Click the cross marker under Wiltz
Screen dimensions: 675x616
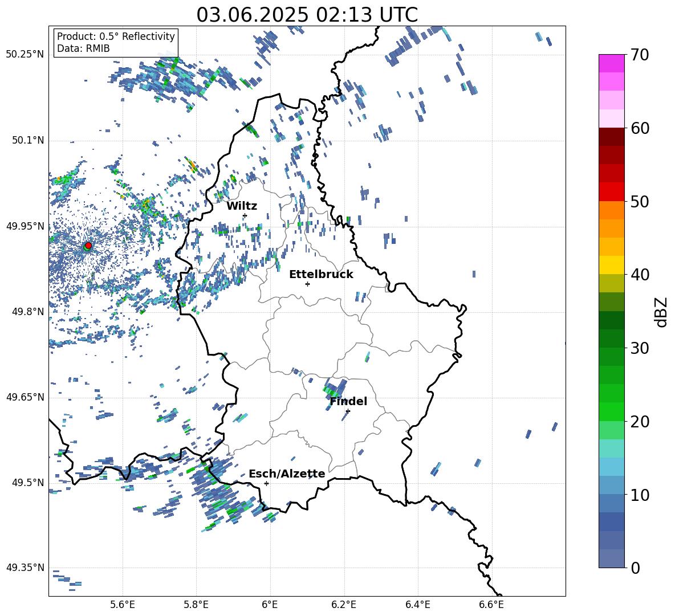coord(245,215)
